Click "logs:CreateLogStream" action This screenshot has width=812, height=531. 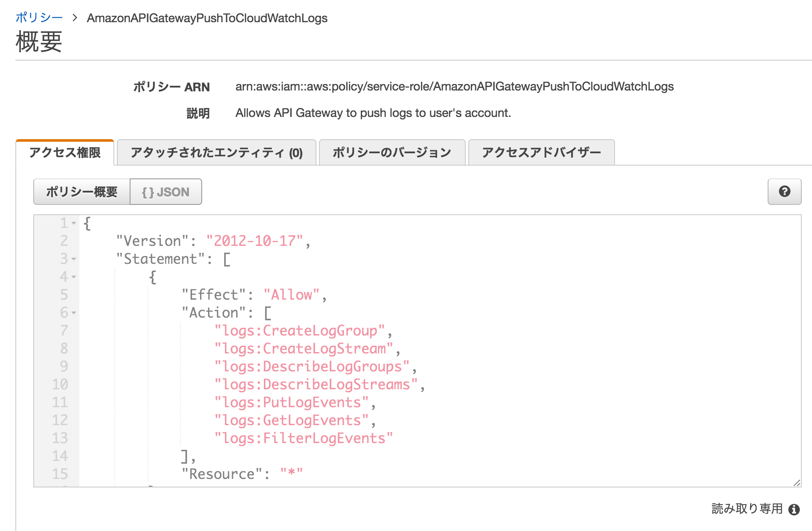click(x=304, y=349)
